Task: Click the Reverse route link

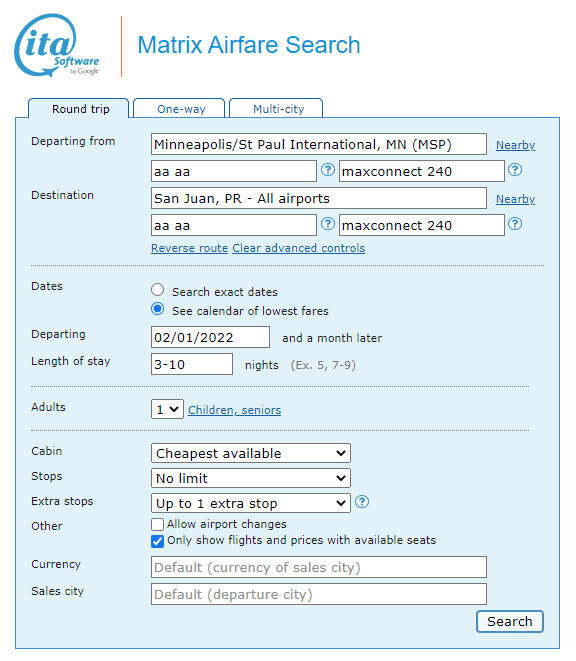Action: [189, 248]
